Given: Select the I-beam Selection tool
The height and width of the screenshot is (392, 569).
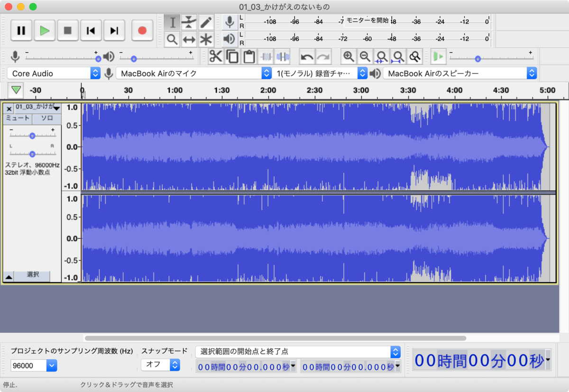Looking at the screenshot, I should (x=173, y=22).
